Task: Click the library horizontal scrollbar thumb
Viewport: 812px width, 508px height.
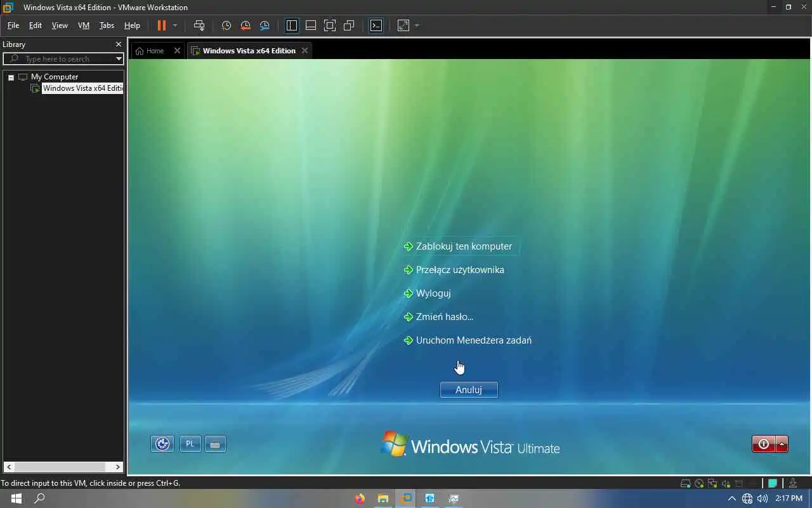Action: click(x=58, y=467)
